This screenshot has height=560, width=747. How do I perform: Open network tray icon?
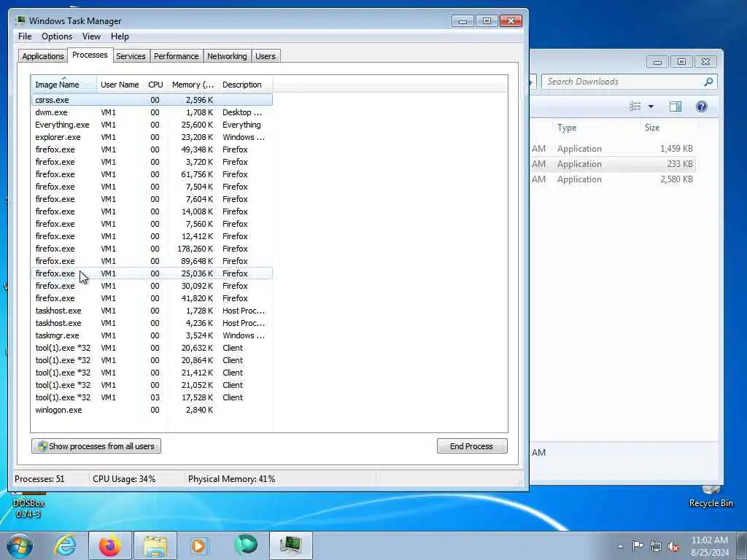point(656,546)
